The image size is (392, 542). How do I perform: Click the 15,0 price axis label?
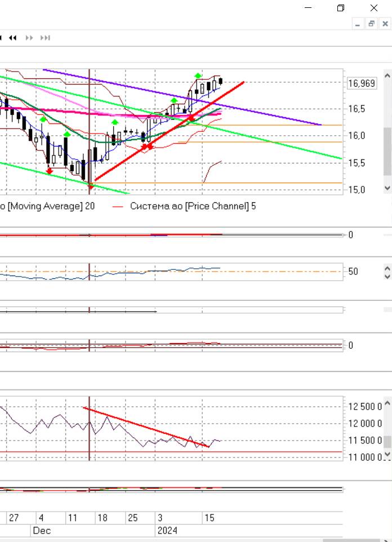coord(357,190)
